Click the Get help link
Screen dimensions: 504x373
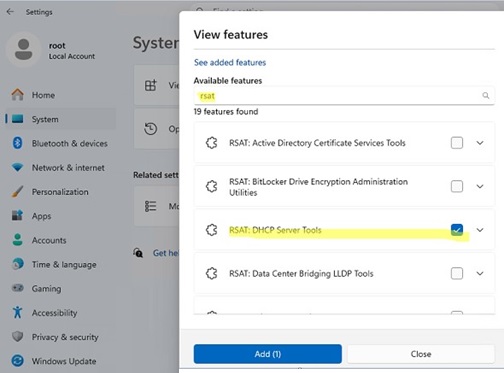coord(166,253)
